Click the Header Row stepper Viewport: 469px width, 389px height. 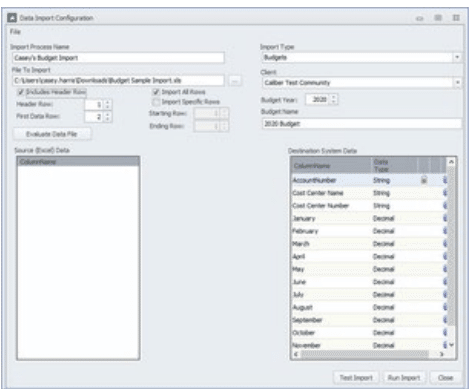107,104
